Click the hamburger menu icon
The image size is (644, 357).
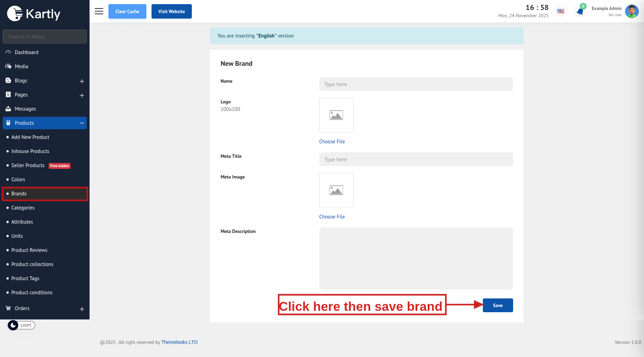(x=99, y=11)
